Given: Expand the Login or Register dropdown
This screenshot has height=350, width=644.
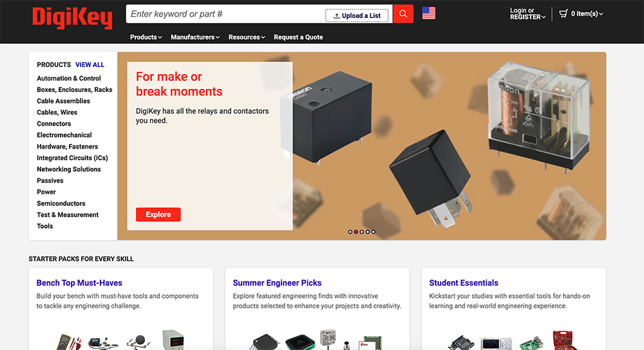Looking at the screenshot, I should click(x=527, y=14).
